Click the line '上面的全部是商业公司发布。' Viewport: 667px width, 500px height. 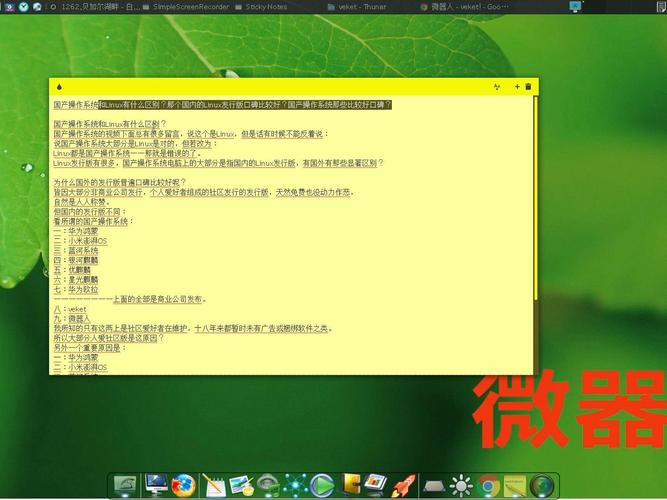[160, 299]
